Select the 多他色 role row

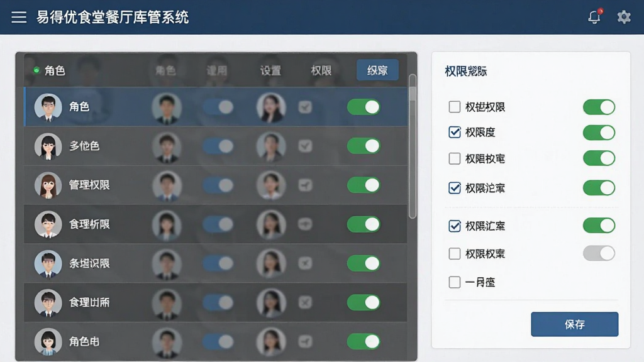click(x=215, y=146)
